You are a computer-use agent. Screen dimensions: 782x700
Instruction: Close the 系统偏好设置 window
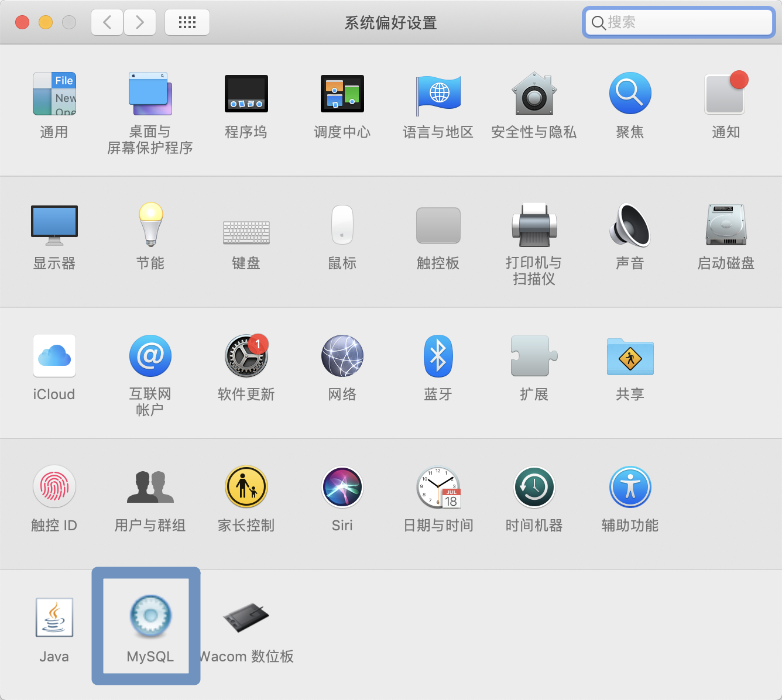(22, 22)
